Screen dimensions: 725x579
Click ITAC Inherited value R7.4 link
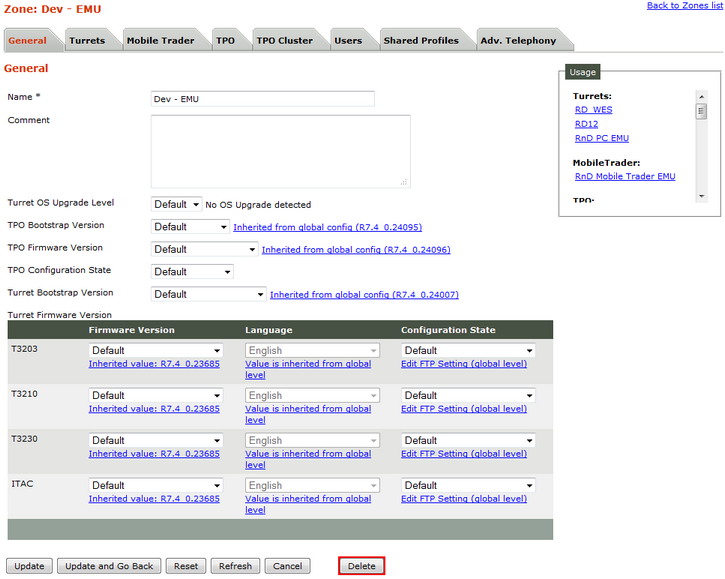pos(154,499)
